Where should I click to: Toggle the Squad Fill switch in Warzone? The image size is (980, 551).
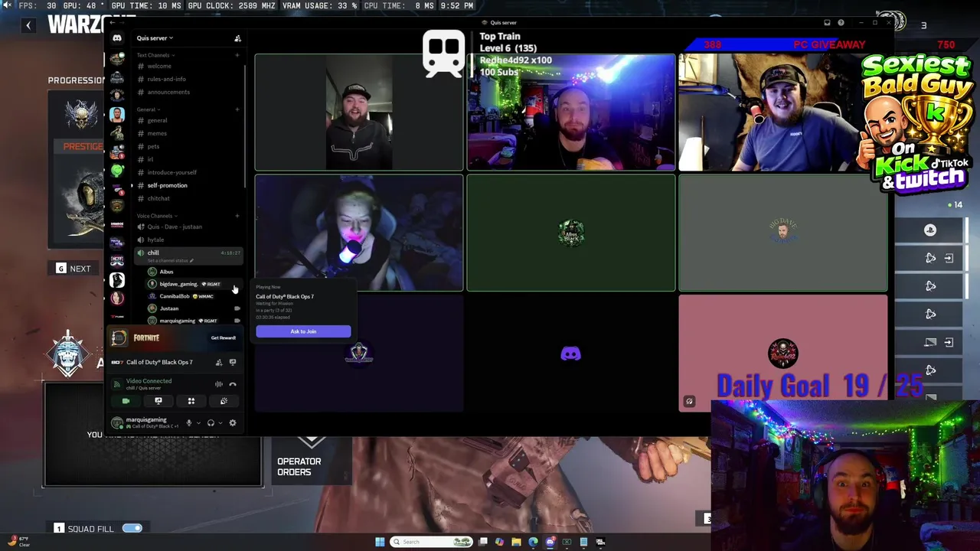pos(132,528)
